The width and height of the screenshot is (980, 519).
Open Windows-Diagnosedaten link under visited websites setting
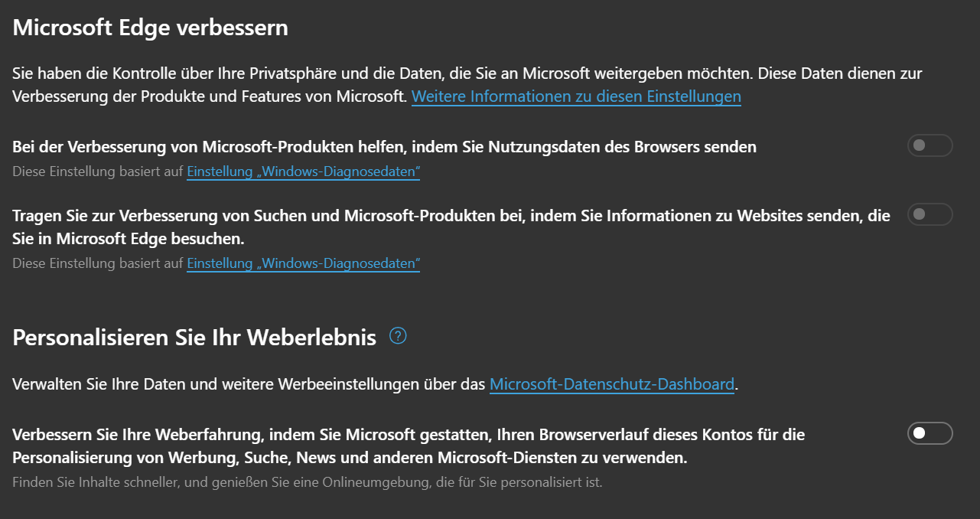(x=304, y=263)
